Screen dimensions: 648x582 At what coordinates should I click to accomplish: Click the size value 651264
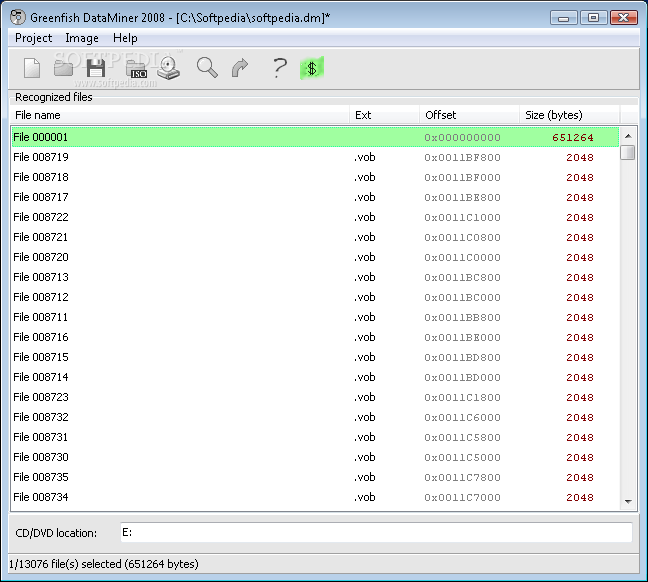click(x=573, y=138)
